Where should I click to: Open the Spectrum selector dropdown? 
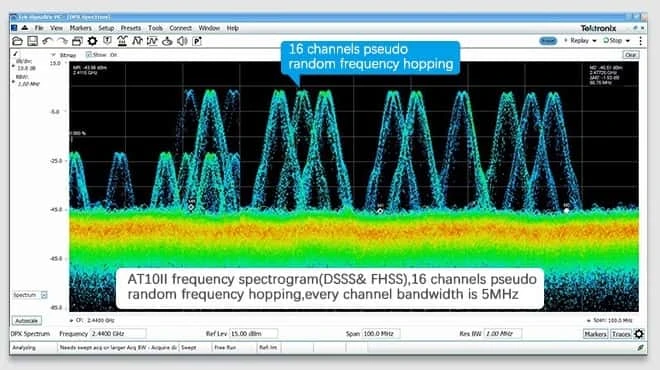[44, 295]
